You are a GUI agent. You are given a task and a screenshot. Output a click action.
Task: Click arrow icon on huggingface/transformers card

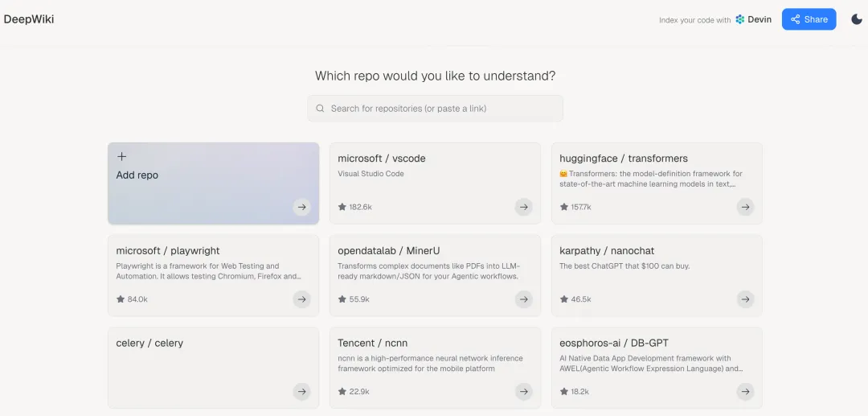tap(745, 207)
